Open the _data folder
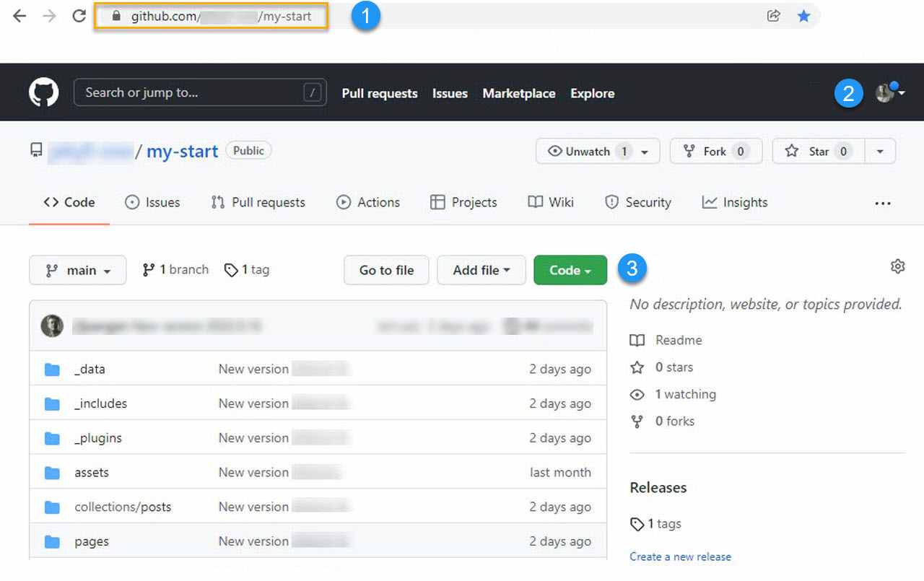The height and width of the screenshot is (581, 924). click(x=90, y=369)
